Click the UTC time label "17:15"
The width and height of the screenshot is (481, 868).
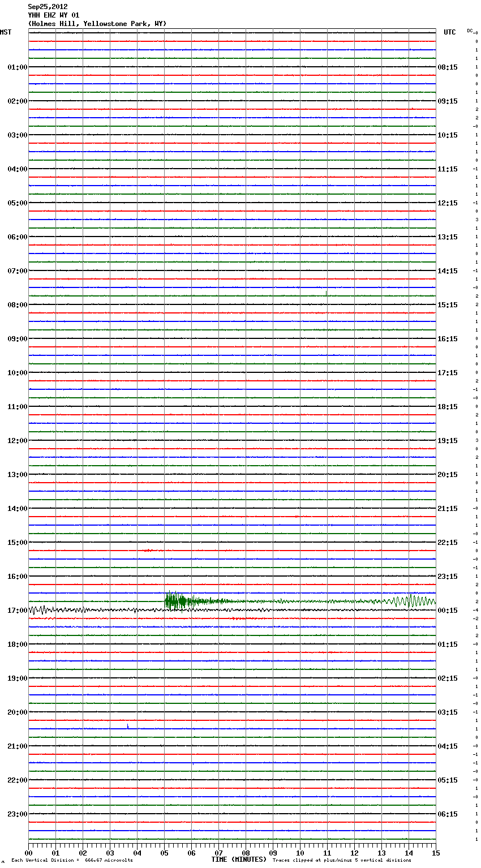tap(448, 373)
